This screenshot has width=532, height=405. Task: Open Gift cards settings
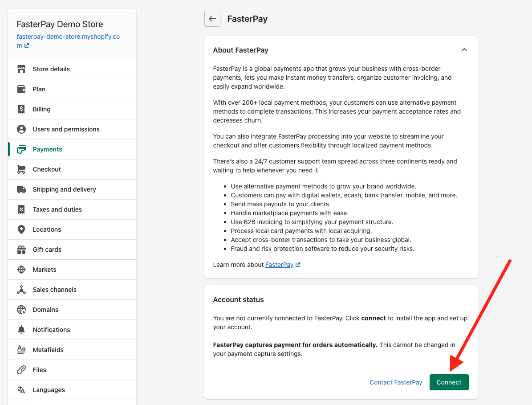pyautogui.click(x=72, y=250)
